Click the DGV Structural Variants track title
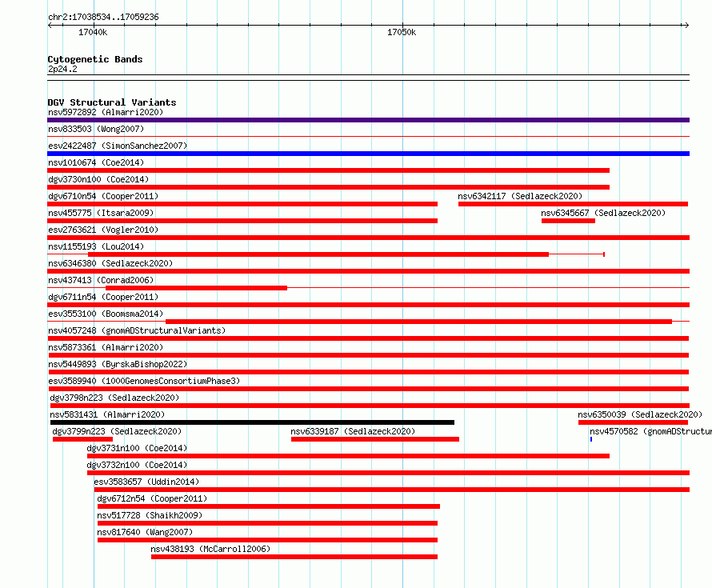 (112, 102)
